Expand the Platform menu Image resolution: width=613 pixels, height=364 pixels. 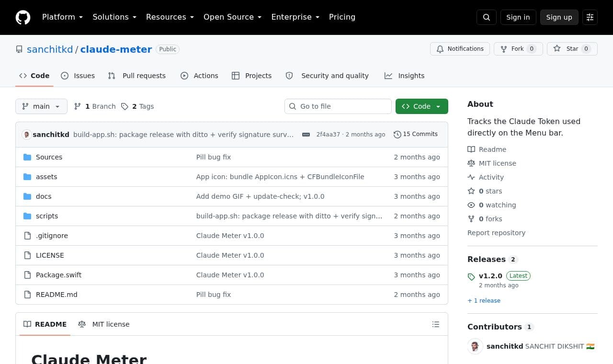63,17
